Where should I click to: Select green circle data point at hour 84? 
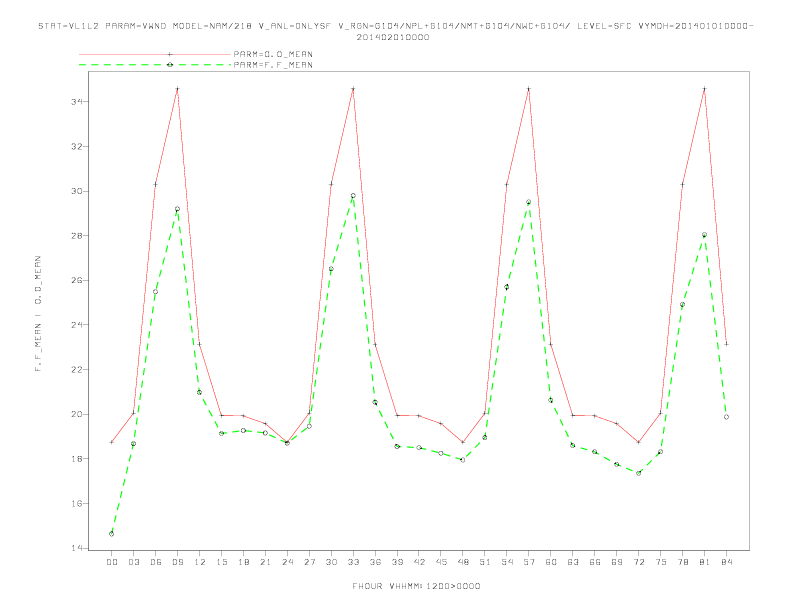coord(726,417)
